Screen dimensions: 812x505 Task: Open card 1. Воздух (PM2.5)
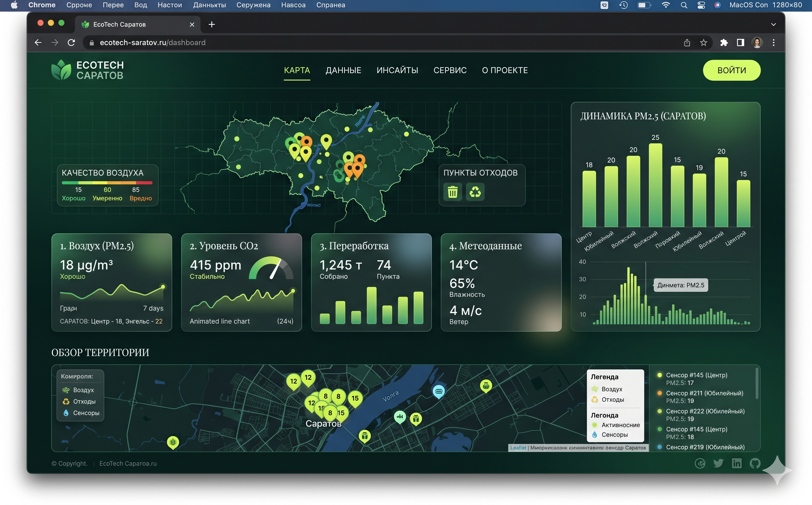112,282
